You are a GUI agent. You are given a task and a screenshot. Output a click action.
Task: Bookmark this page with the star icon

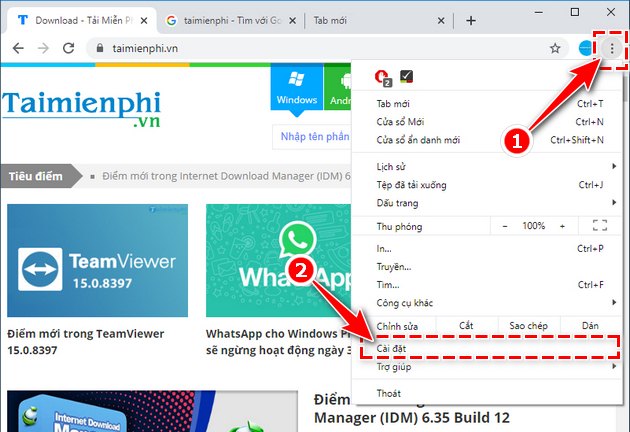(x=555, y=49)
